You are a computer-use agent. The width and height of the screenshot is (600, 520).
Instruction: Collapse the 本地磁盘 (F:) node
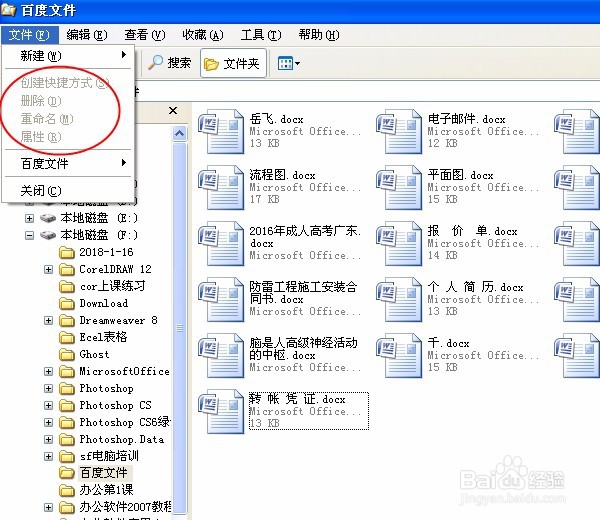coord(29,235)
